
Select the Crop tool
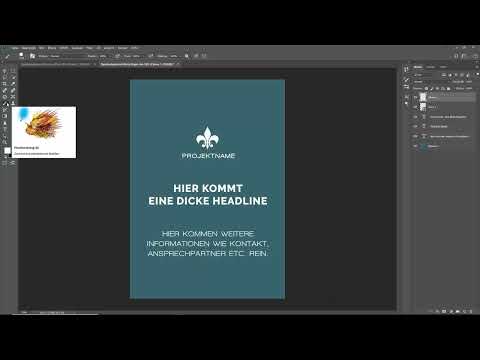tap(5, 84)
